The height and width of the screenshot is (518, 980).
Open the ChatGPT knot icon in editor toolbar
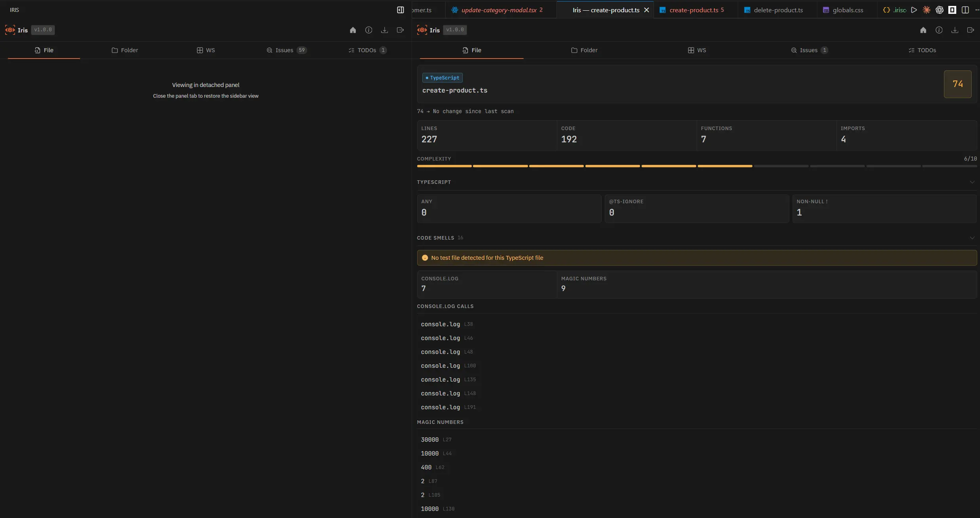940,10
